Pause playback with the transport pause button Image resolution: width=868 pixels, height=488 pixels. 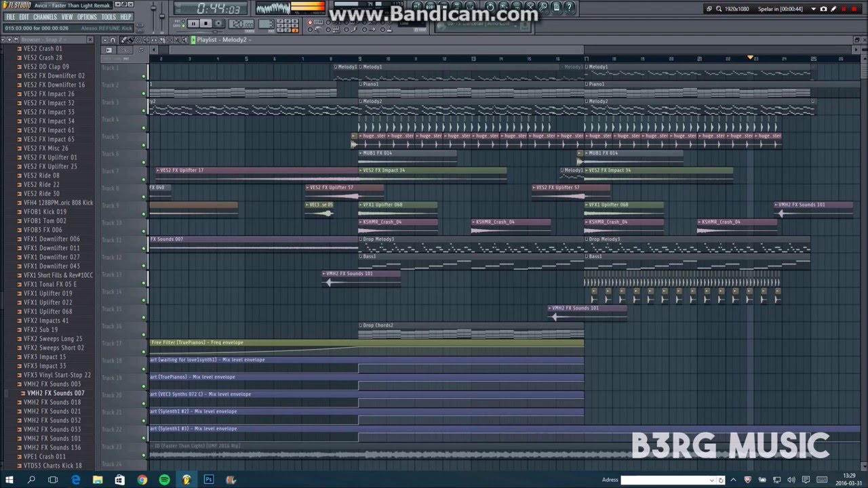193,24
